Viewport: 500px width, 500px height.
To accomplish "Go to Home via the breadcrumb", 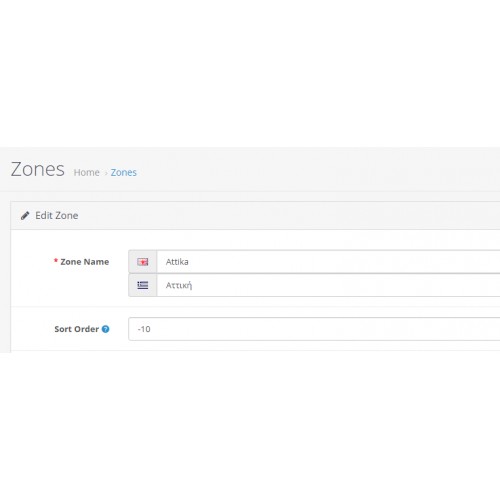I will pos(87,173).
